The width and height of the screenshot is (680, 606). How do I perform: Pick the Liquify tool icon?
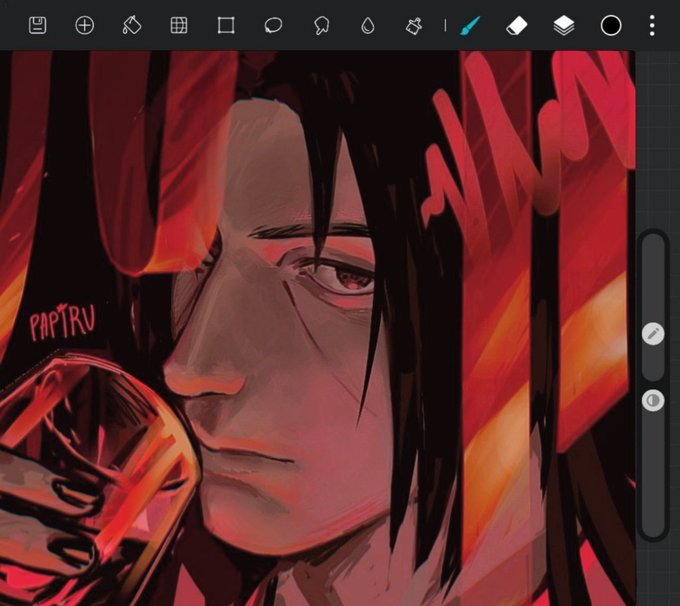tap(321, 25)
